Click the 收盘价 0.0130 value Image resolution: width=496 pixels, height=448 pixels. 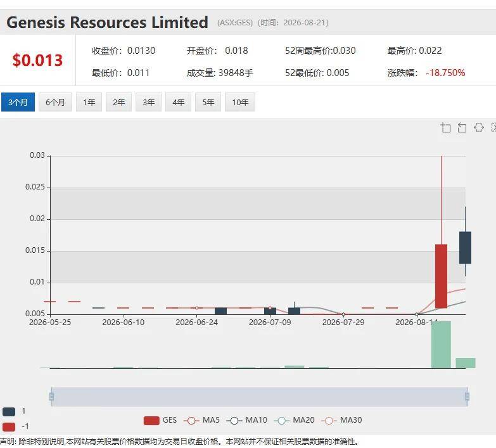(124, 51)
